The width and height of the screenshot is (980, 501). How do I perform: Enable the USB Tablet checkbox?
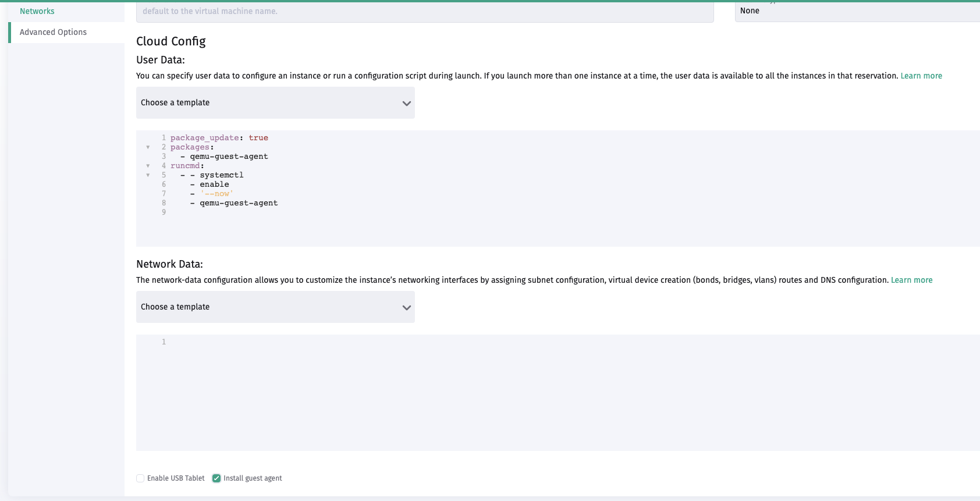(x=140, y=478)
